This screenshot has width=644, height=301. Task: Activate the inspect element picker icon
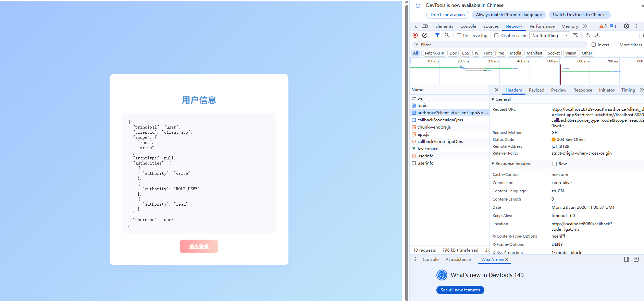415,26
